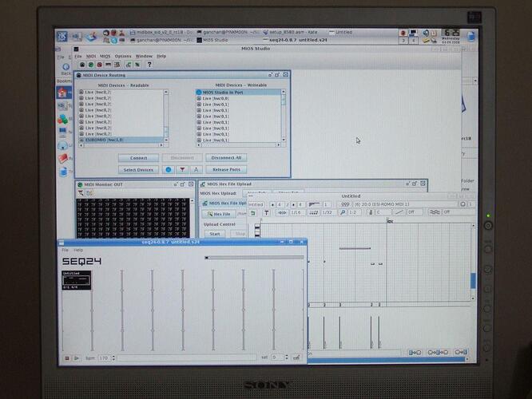Click the undo icon in sequence editor
532x399 pixels.
(x=252, y=213)
